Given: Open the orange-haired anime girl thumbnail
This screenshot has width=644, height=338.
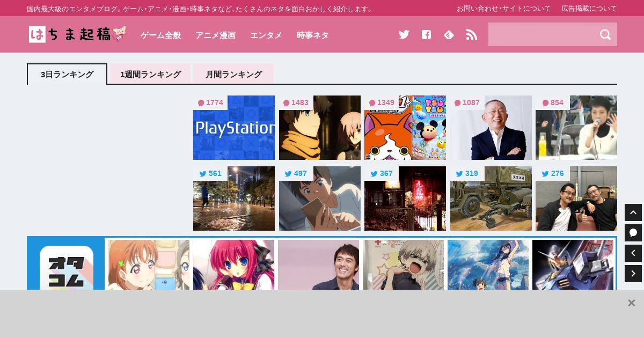Looking at the screenshot, I should [149, 264].
